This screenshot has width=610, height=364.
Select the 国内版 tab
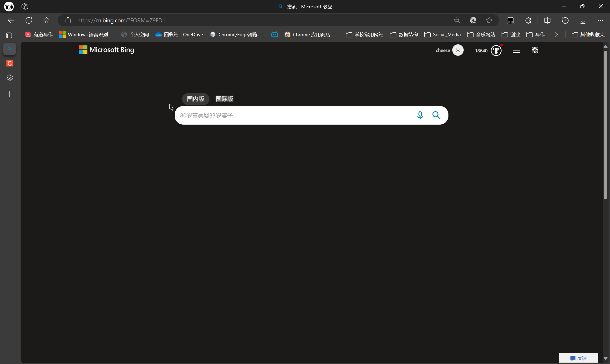click(195, 99)
